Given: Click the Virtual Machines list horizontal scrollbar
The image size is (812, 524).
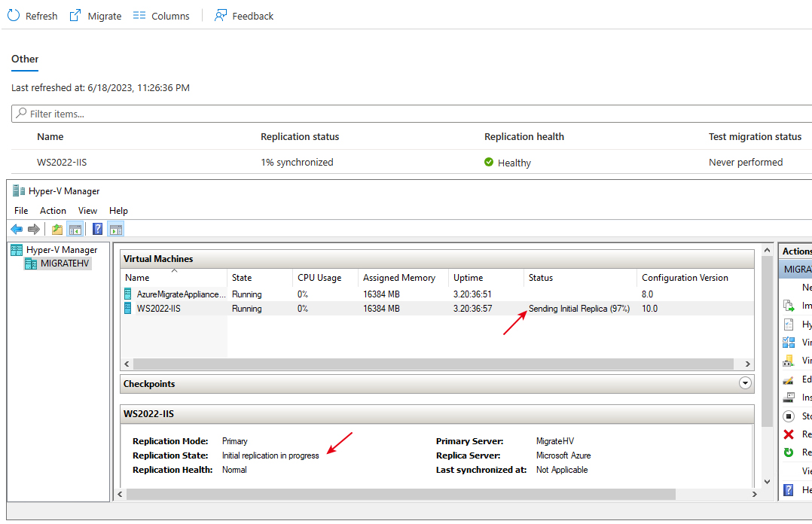Looking at the screenshot, I should [x=433, y=364].
